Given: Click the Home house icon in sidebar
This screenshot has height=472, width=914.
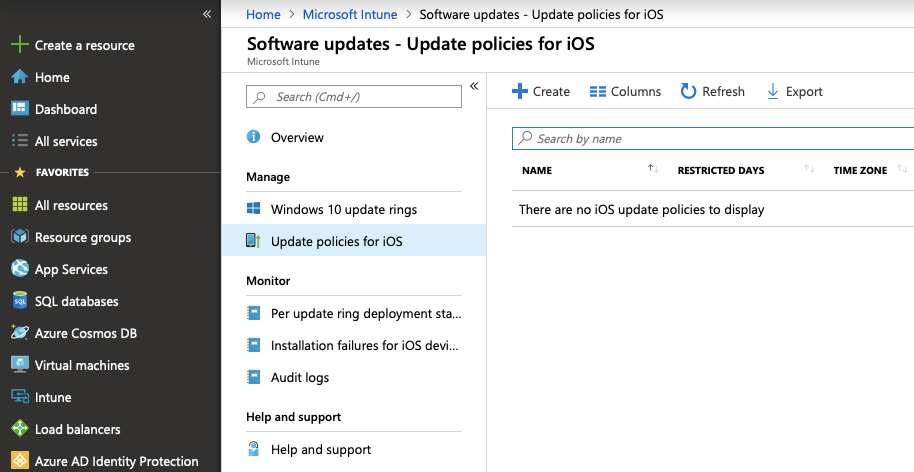Looking at the screenshot, I should coord(20,77).
